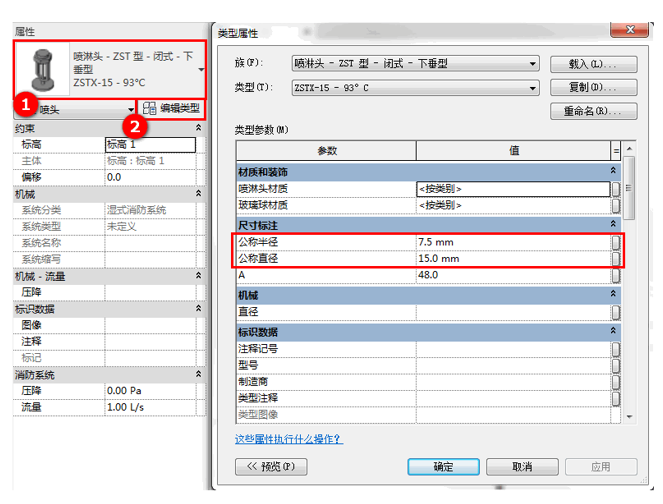Image resolution: width=663 pixels, height=504 pixels.
Task: Click the associate button for 玻璃球材质
Action: click(x=616, y=205)
